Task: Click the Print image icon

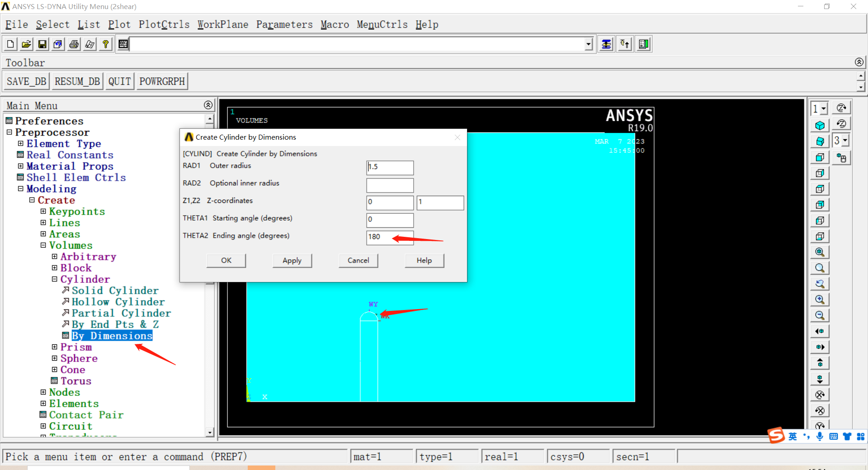Action: pyautogui.click(x=74, y=44)
